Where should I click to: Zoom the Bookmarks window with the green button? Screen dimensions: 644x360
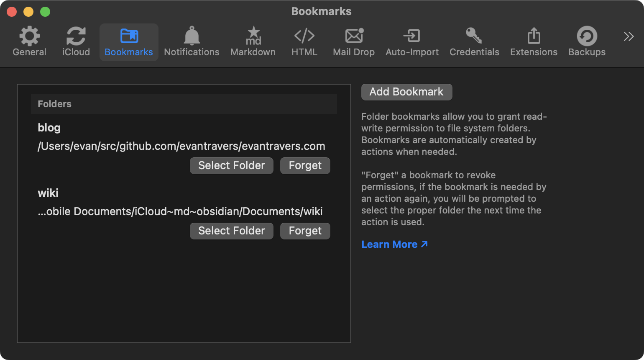click(x=45, y=12)
